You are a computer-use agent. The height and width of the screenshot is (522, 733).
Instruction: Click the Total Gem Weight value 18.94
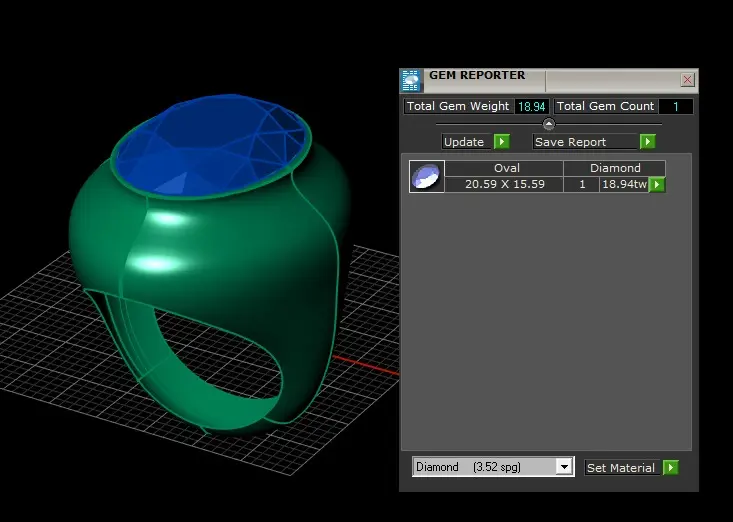coord(532,107)
